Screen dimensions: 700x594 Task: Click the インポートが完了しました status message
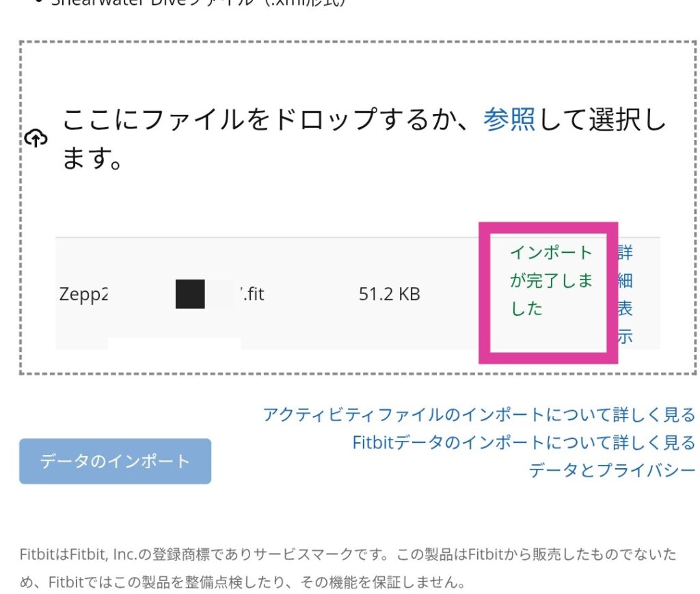pyautogui.click(x=551, y=280)
